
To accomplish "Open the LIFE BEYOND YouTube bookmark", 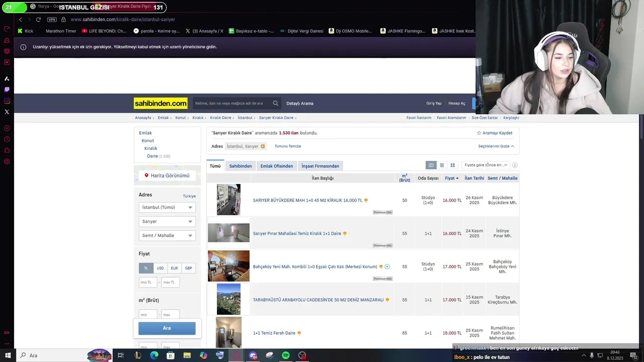I will (104, 31).
